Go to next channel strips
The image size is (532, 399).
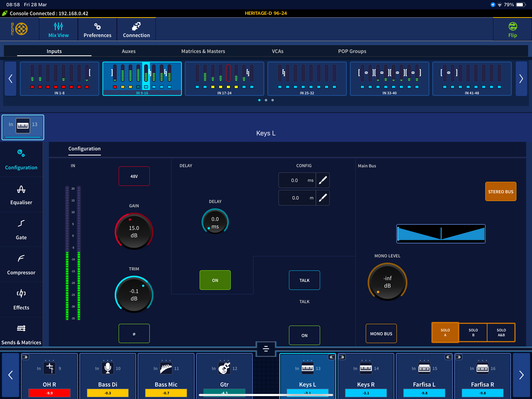pyautogui.click(x=521, y=375)
